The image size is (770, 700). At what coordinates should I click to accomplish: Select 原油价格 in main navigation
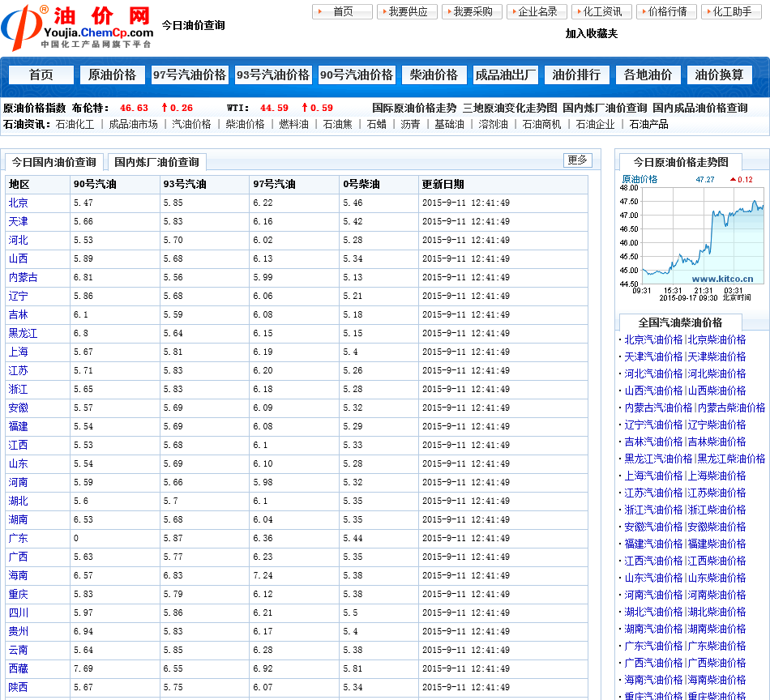click(x=112, y=75)
